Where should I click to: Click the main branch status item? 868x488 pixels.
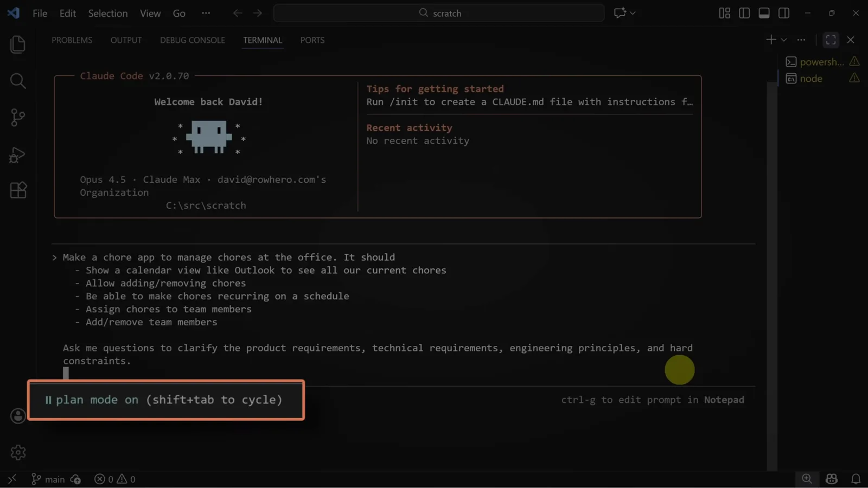[48, 479]
